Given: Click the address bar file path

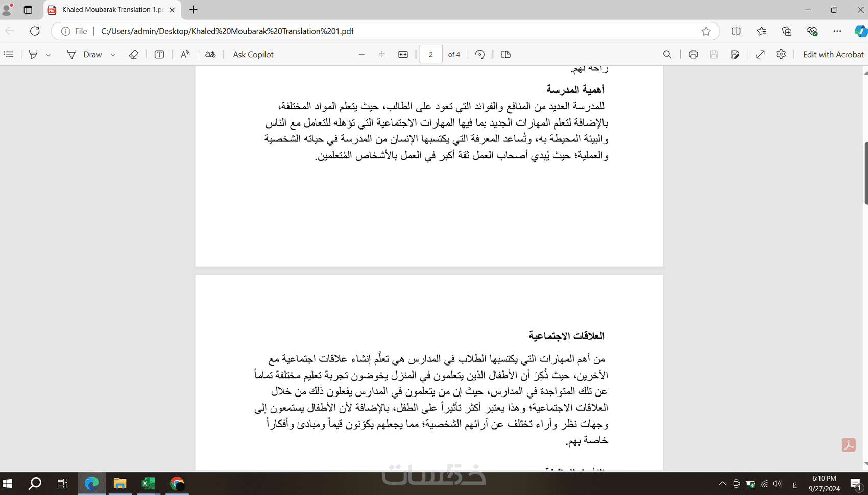Looking at the screenshot, I should [x=227, y=31].
